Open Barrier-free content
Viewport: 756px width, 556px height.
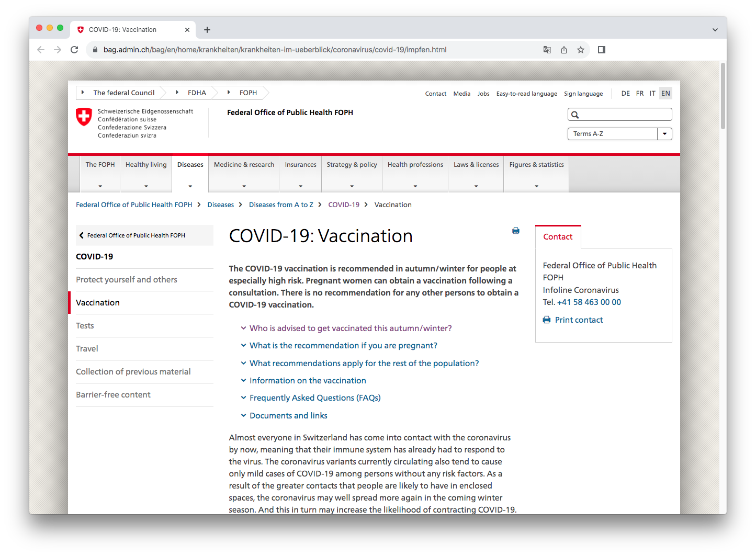coord(144,395)
